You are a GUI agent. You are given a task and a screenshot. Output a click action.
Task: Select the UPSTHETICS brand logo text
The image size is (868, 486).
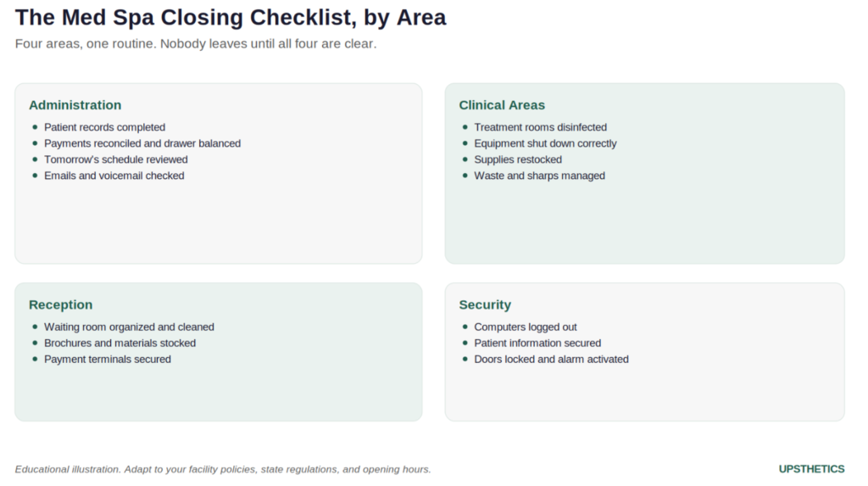tap(811, 469)
